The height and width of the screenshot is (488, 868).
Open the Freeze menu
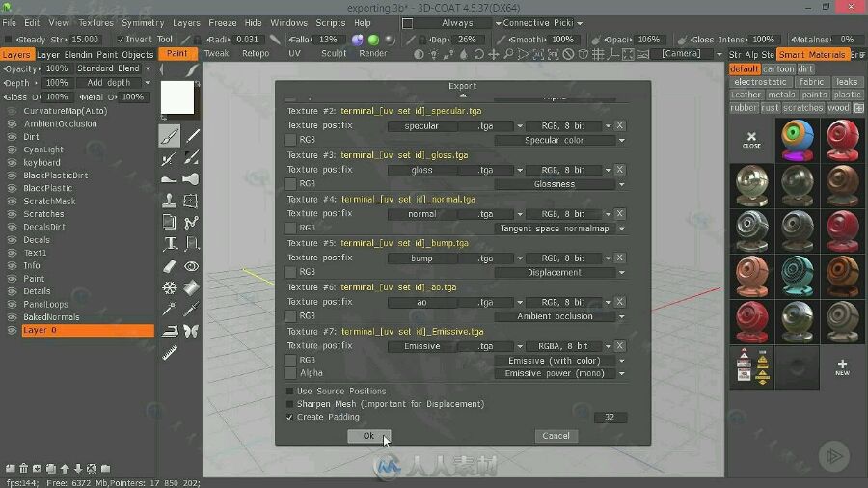coord(222,23)
